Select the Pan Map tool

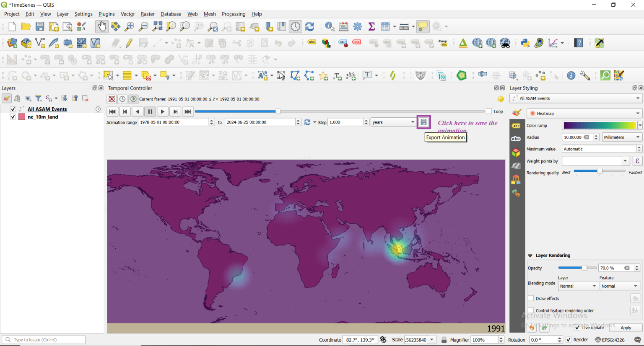point(101,26)
